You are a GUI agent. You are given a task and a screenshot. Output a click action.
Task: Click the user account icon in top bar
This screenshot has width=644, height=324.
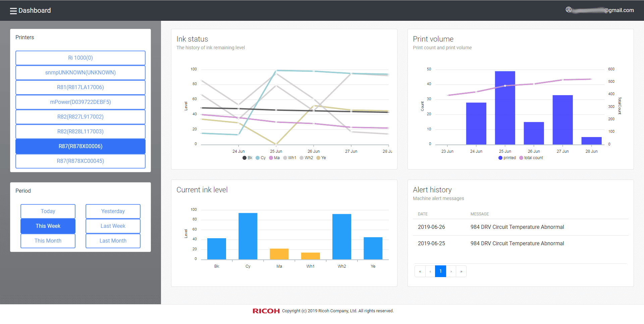click(568, 10)
